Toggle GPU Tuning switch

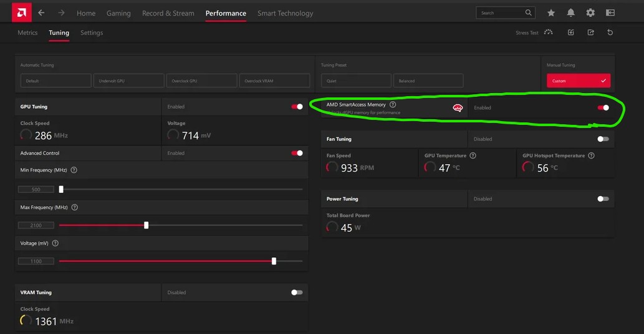(x=297, y=107)
